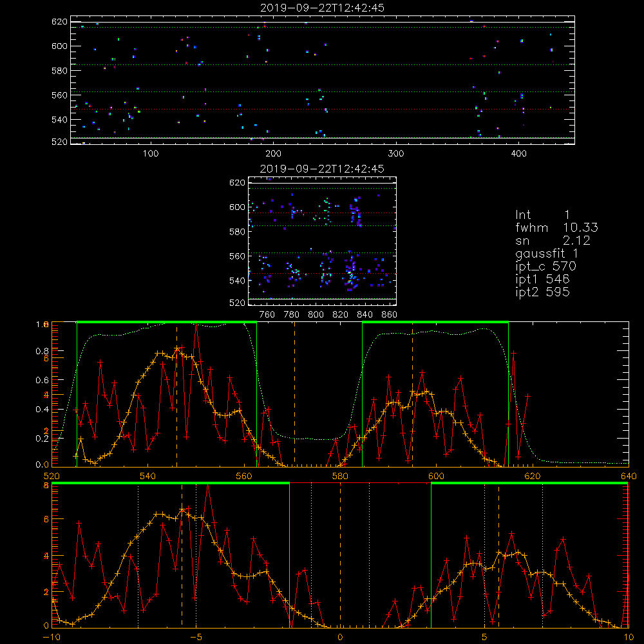Viewport: 644px width, 644px height.
Task: Click the 'ipt1 546' annotation
Action: point(542,279)
